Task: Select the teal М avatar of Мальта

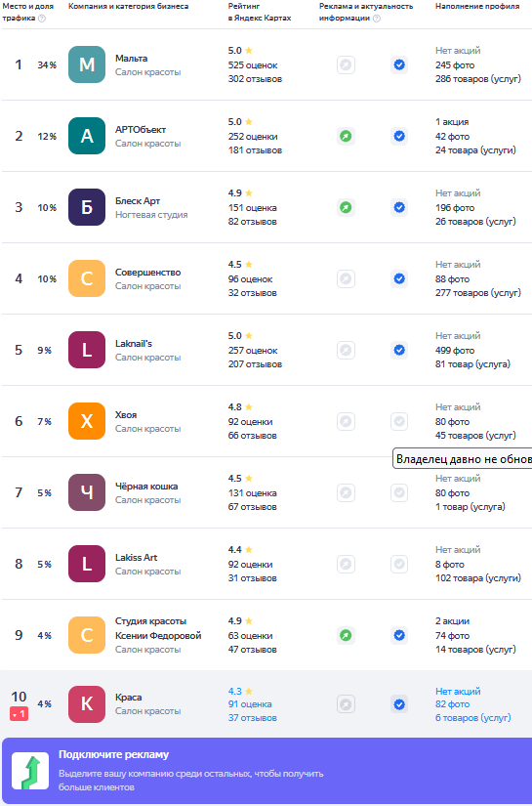Action: (x=87, y=64)
